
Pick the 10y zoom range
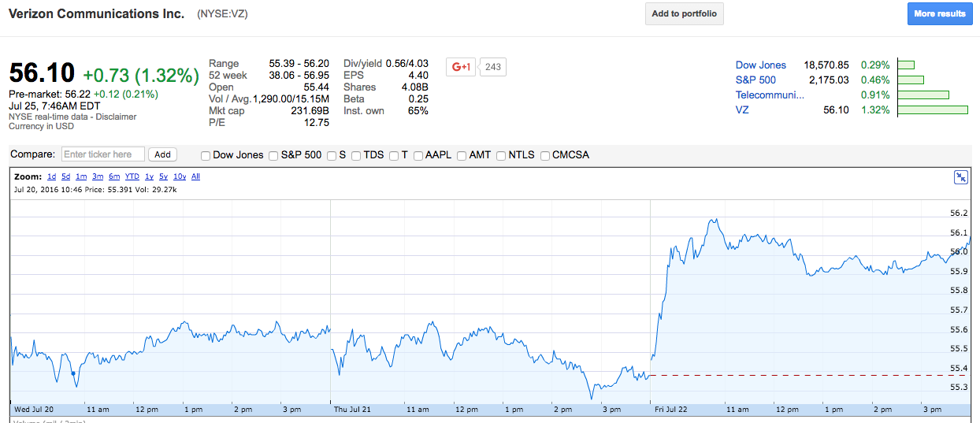(x=180, y=176)
